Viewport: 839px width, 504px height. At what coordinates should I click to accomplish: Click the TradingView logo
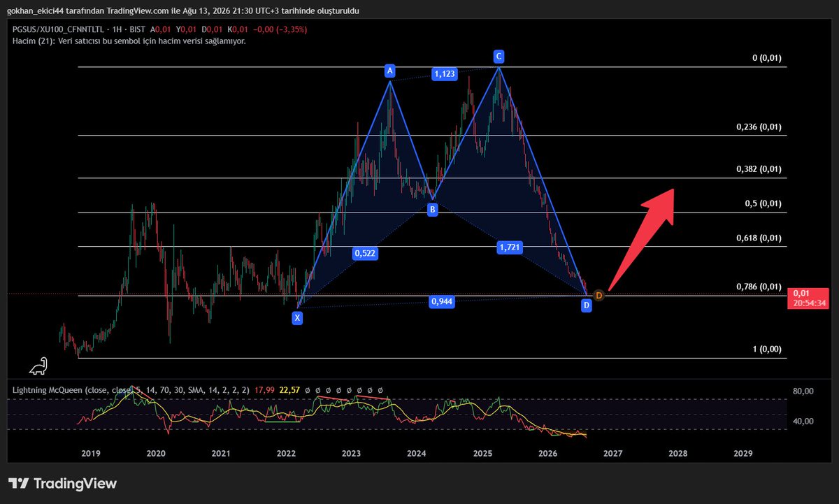[62, 484]
